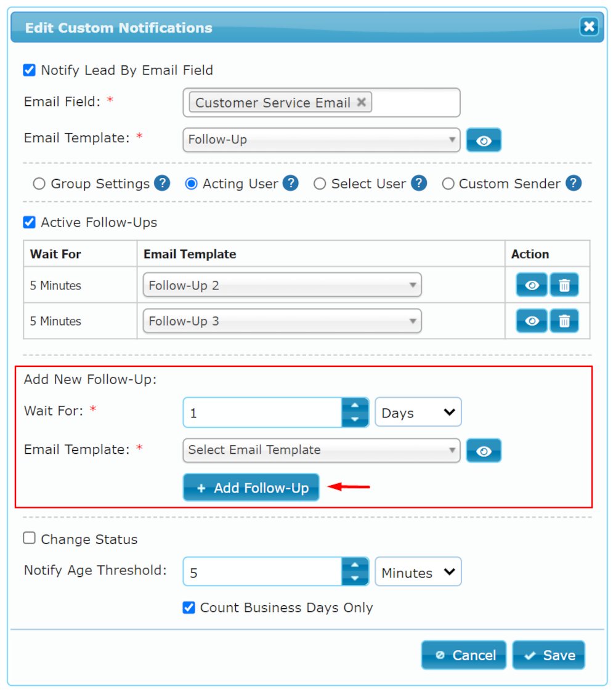Open help for Group Settings

point(162,183)
